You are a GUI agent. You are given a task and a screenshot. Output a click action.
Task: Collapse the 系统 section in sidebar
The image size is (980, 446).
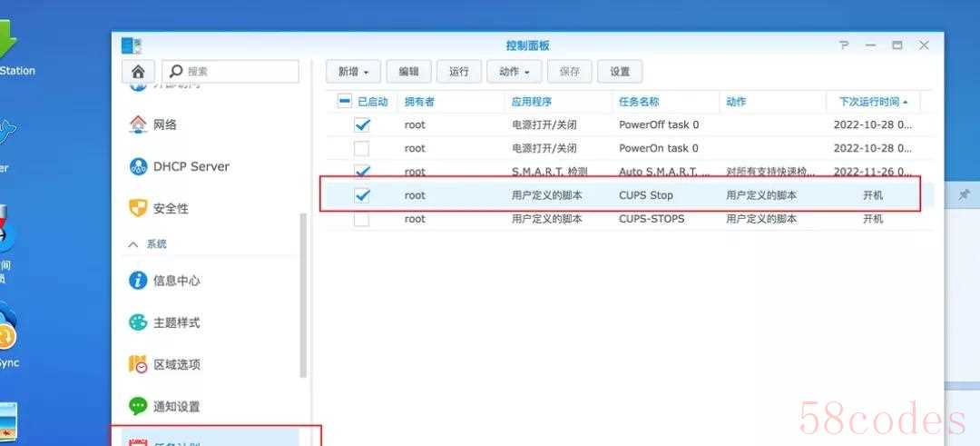[133, 244]
